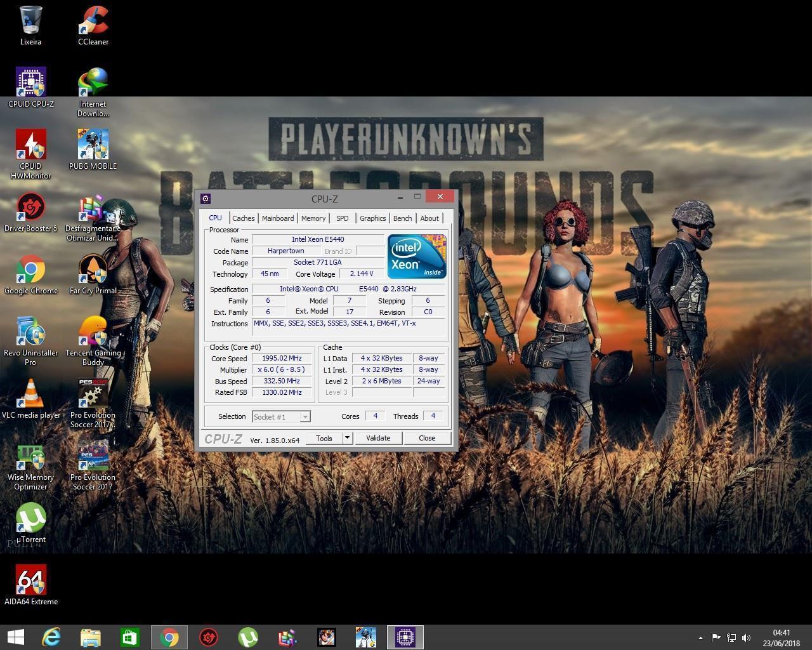Click the Tools button
This screenshot has height=650, width=812.
pos(324,438)
